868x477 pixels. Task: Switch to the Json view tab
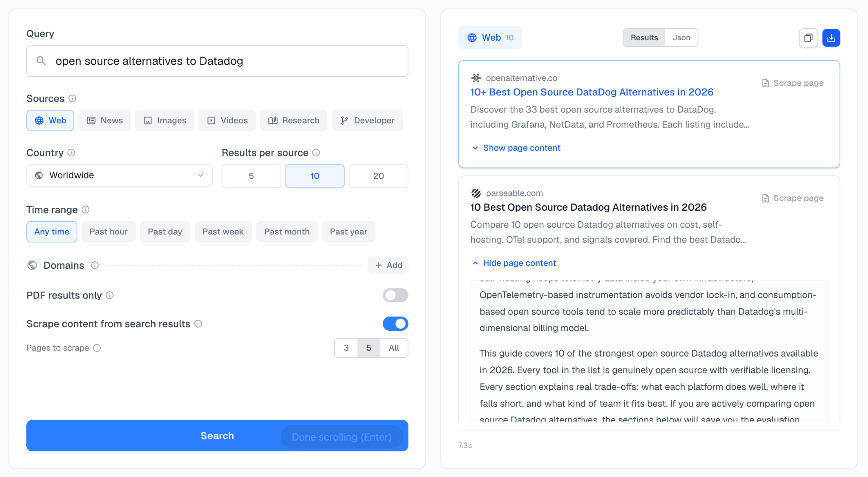[x=681, y=38]
